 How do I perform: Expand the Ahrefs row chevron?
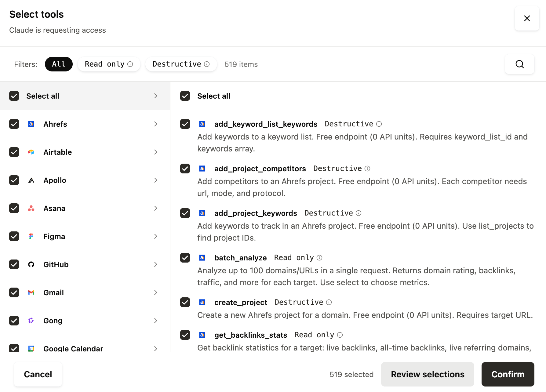(x=156, y=124)
